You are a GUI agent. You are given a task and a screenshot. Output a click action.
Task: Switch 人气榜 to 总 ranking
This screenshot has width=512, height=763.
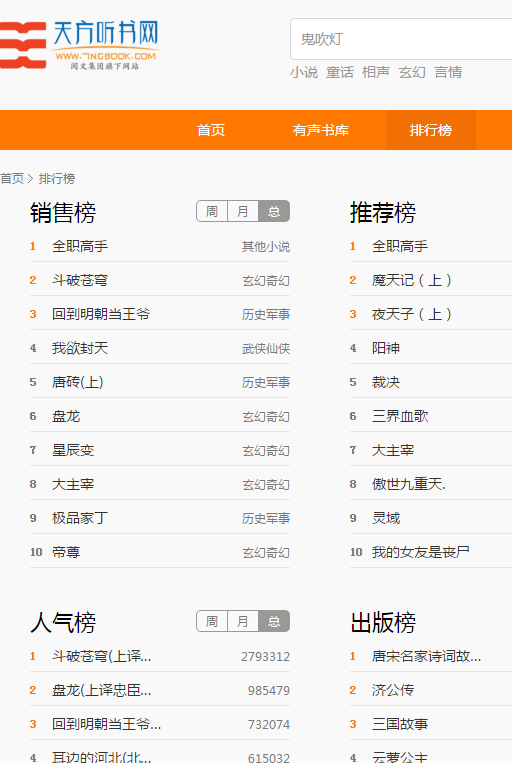(274, 621)
